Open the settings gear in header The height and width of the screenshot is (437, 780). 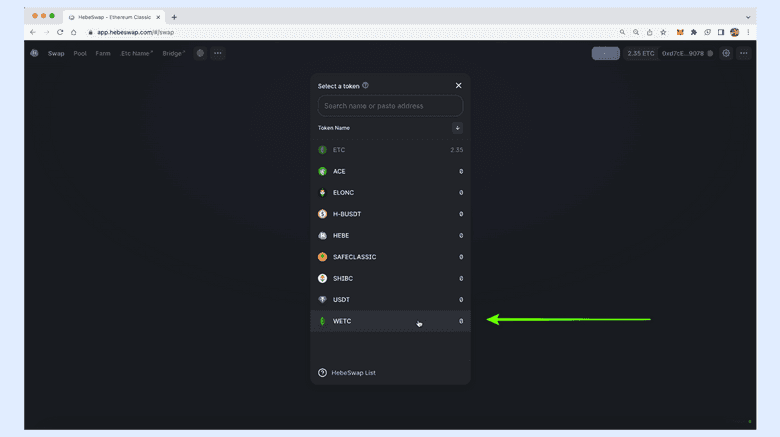[x=726, y=53]
